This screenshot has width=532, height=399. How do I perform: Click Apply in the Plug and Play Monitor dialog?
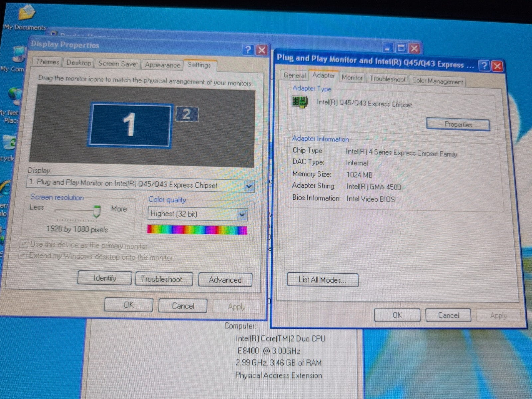coord(498,316)
